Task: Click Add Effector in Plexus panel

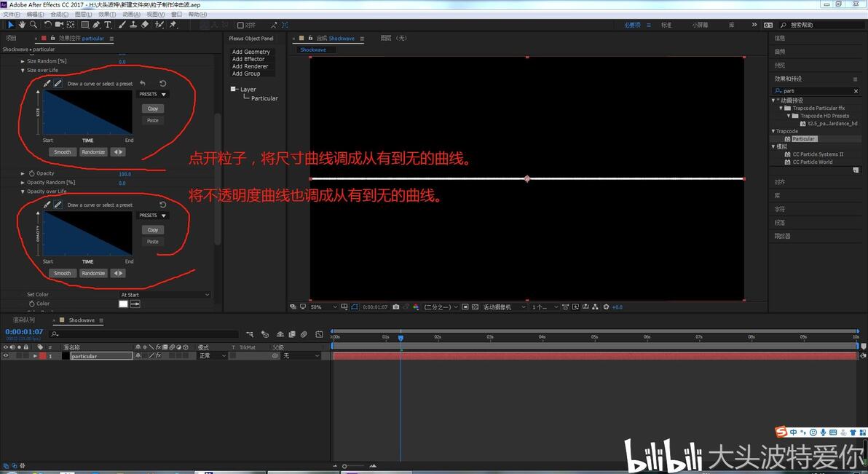Action: 248,59
